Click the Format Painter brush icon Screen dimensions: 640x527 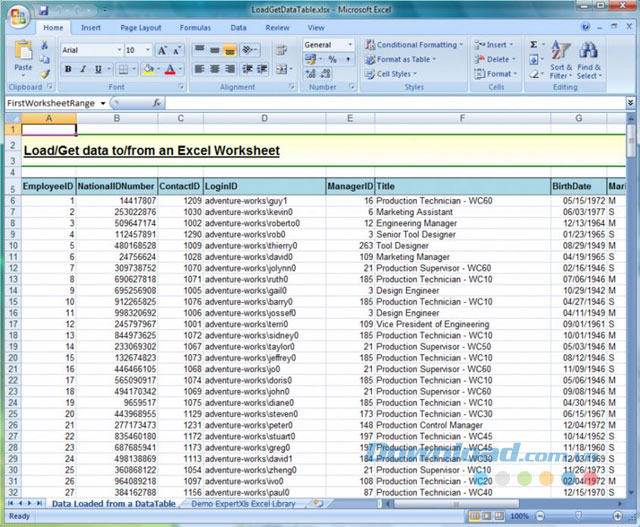pyautogui.click(x=45, y=72)
